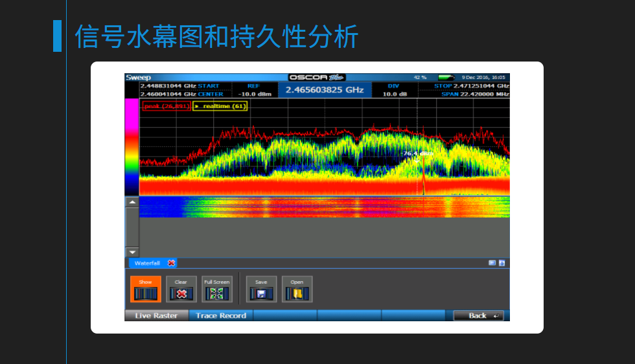This screenshot has height=364, width=635.
Task: Toggle the realtime trace label
Action: tap(220, 106)
